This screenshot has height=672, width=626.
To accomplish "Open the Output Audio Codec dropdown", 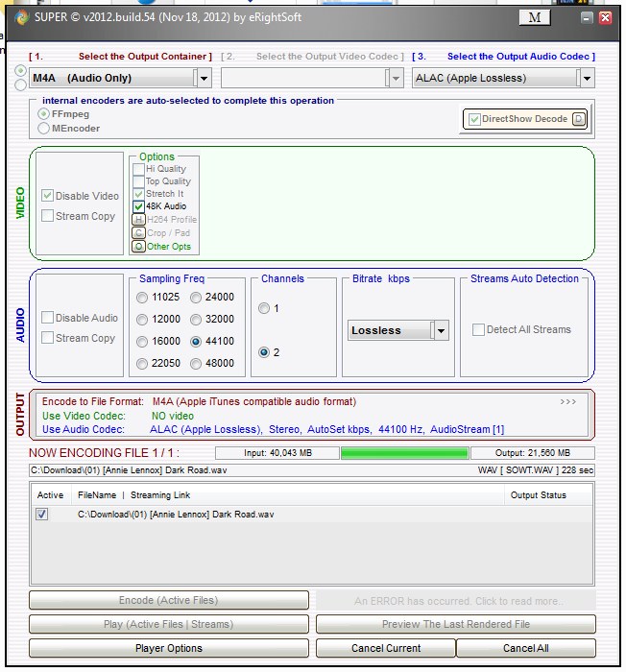I will (586, 78).
